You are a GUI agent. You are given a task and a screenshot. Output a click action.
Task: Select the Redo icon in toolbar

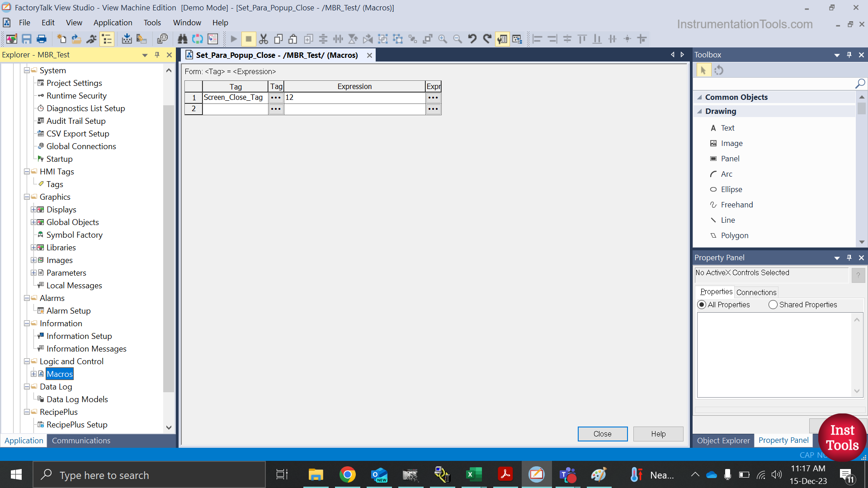tap(488, 39)
